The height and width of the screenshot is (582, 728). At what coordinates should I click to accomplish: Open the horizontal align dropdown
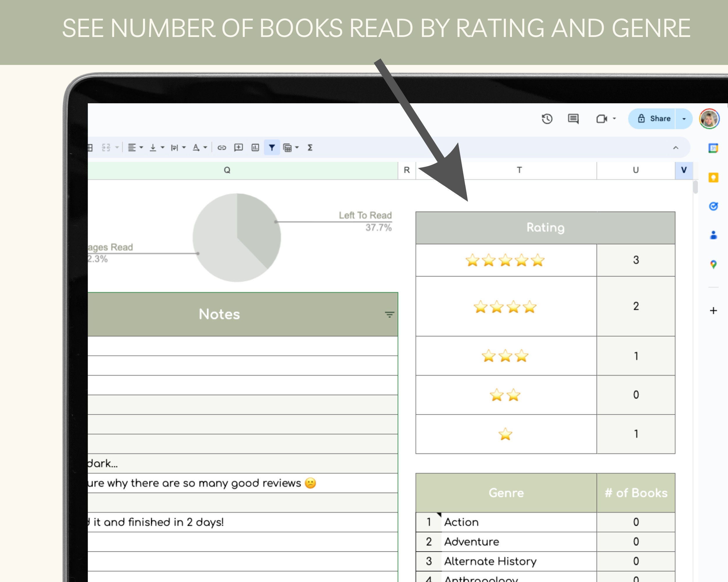click(x=142, y=148)
